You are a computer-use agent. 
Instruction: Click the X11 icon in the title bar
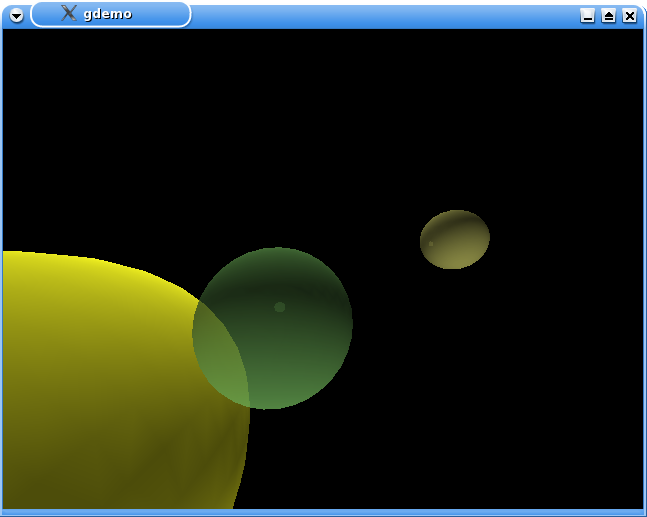pos(69,13)
